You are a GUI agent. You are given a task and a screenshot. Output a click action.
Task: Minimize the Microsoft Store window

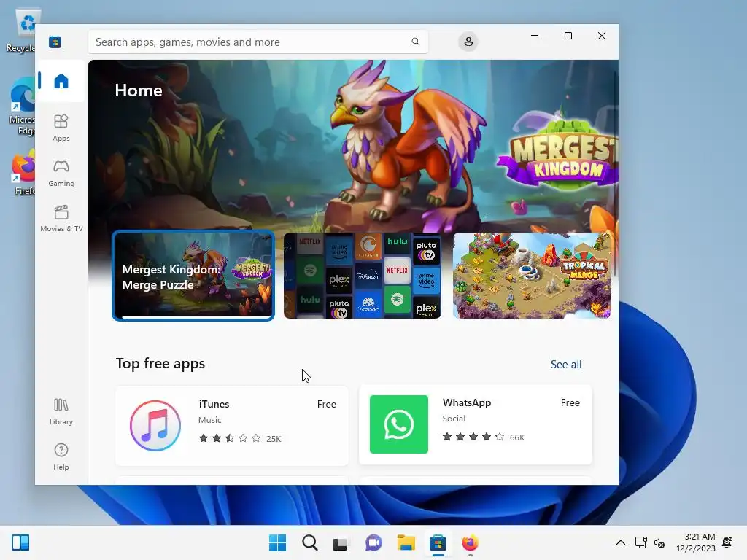[x=535, y=36]
